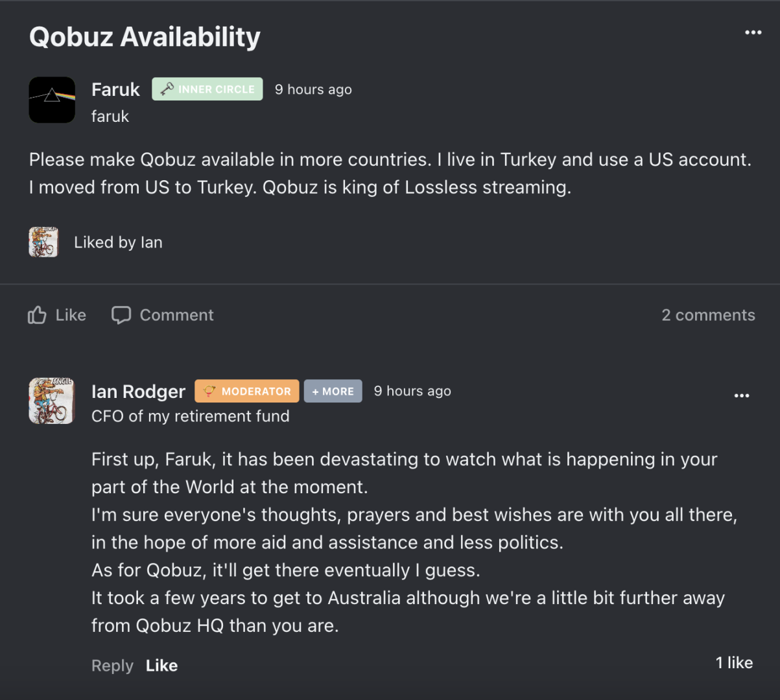
Task: Click the INNER CIRCLE badge on Faruk's post
Action: click(x=207, y=89)
